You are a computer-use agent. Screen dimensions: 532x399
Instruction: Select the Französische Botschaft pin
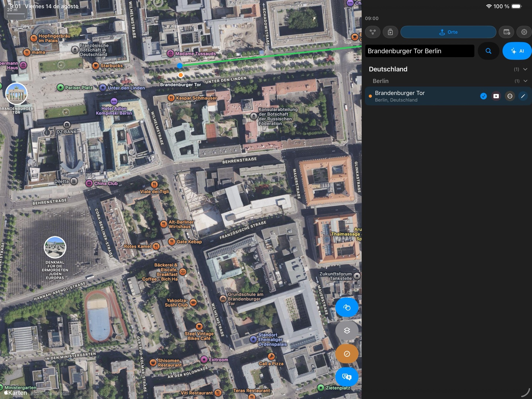(75, 50)
